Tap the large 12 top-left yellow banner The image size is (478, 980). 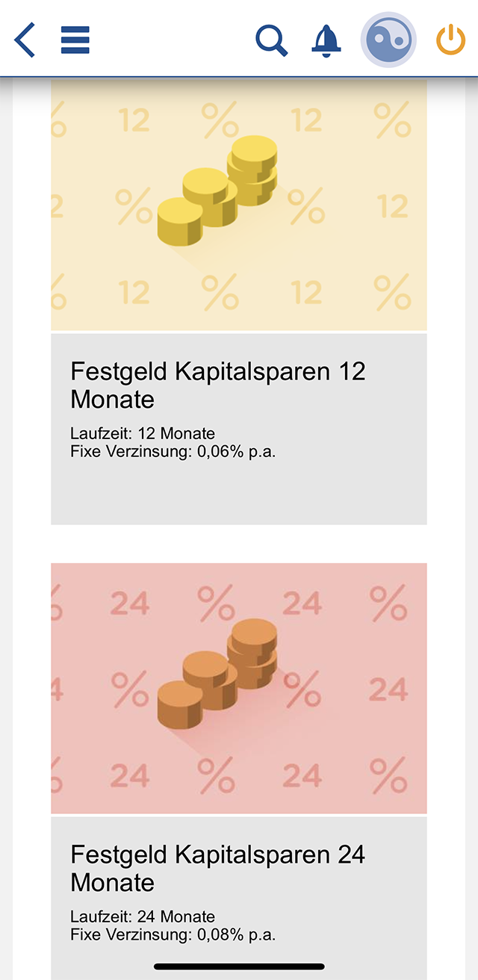point(134,120)
